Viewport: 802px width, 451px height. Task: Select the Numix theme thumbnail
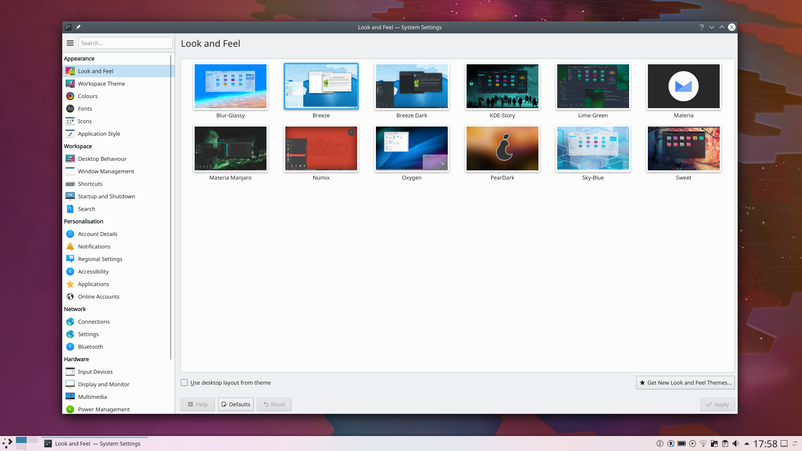click(321, 149)
